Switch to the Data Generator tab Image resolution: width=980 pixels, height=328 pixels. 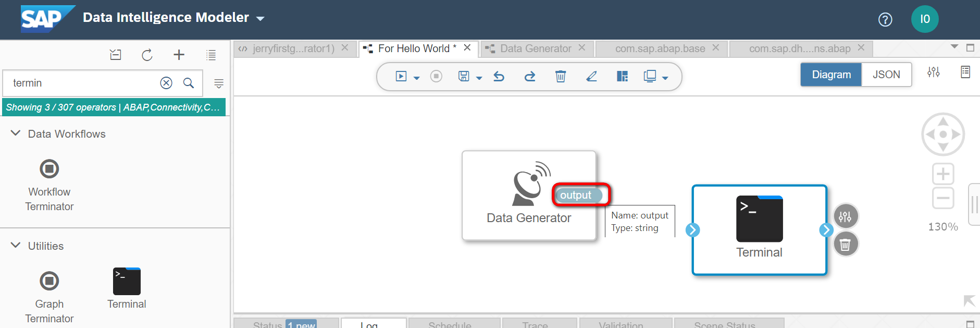[536, 48]
